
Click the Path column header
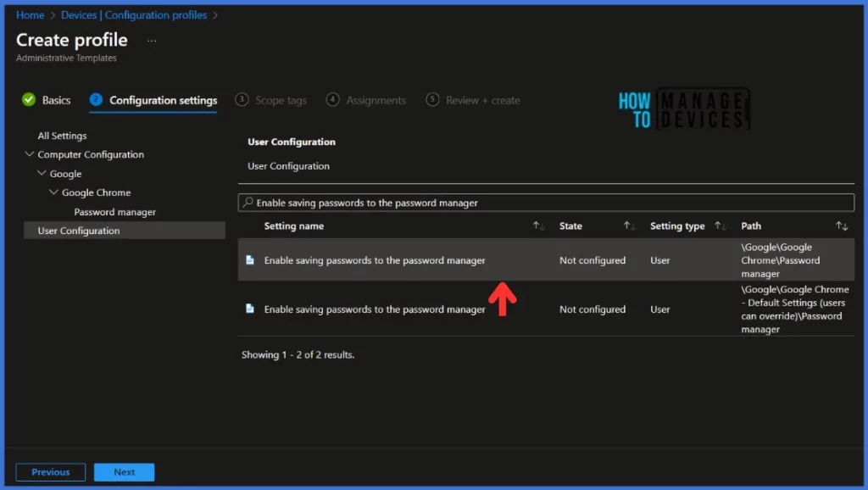click(751, 226)
